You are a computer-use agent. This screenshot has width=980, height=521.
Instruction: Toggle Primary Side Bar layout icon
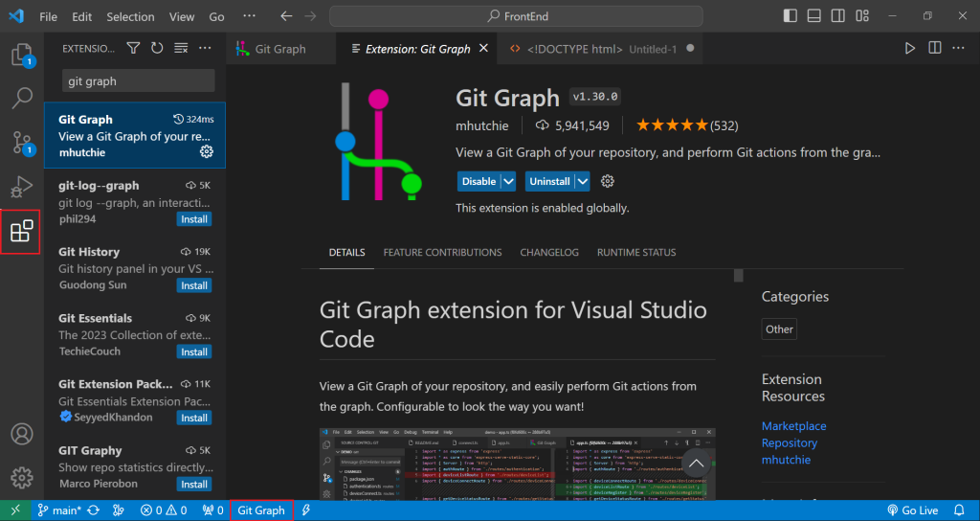[x=790, y=16]
